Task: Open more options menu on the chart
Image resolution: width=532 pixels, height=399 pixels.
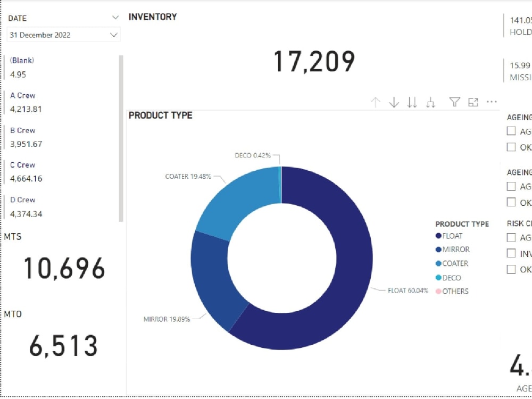Action: tap(492, 102)
